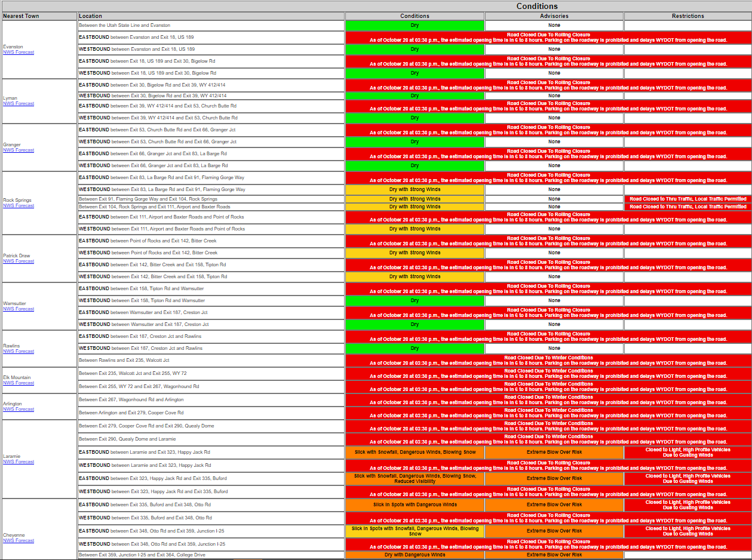The height and width of the screenshot is (560, 752).
Task: Click the Laramie NWS Forecast link
Action: pyautogui.click(x=19, y=462)
